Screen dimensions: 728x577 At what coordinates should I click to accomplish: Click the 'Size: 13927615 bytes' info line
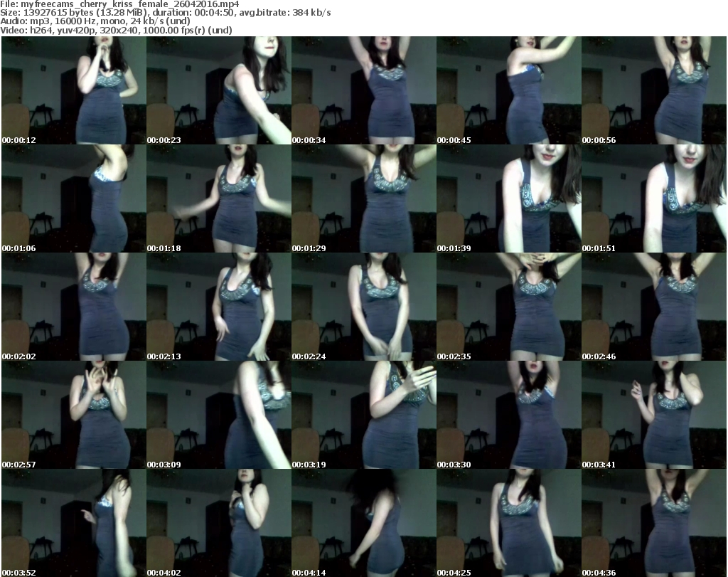pyautogui.click(x=166, y=13)
